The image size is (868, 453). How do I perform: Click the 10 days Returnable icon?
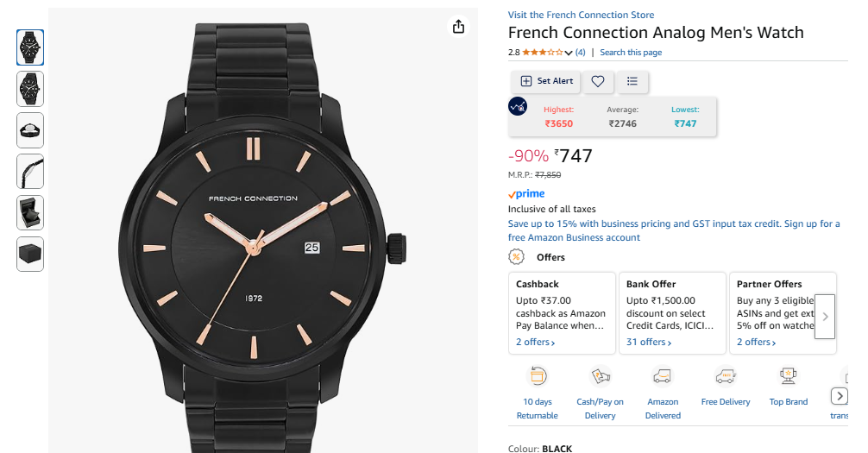pos(538,376)
